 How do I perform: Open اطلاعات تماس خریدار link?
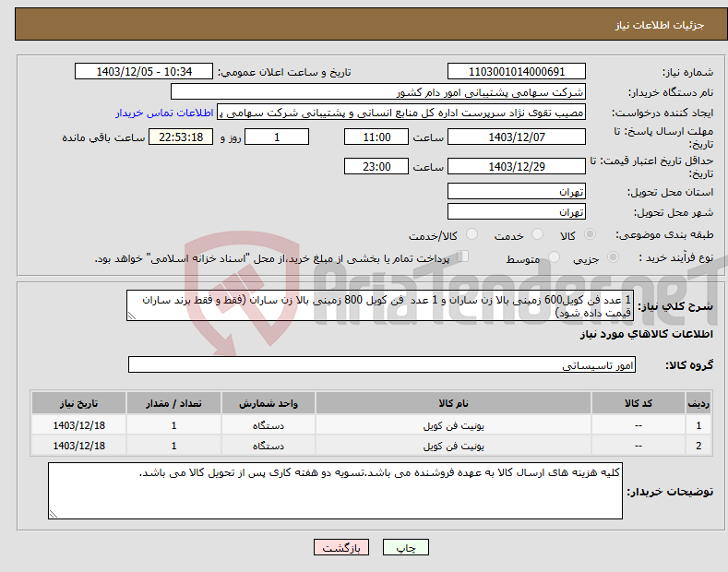coord(164,113)
